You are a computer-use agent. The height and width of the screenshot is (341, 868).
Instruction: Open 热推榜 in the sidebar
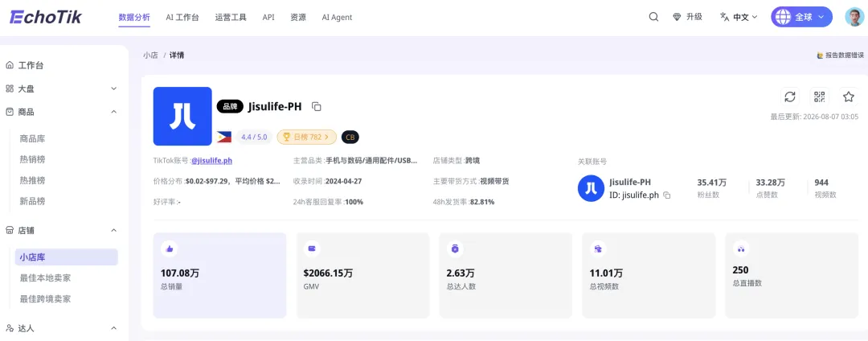32,180
